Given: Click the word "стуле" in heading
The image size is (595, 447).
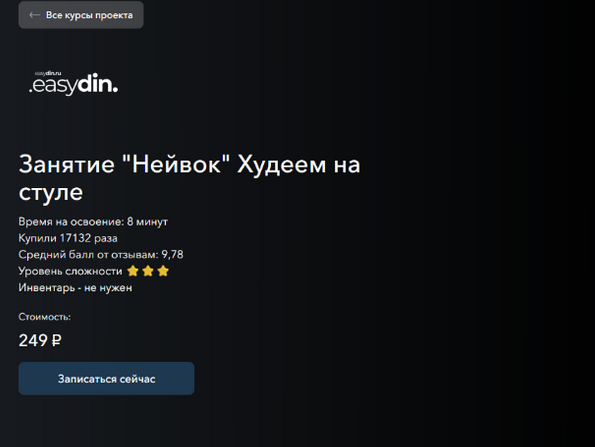Looking at the screenshot, I should click(51, 192).
